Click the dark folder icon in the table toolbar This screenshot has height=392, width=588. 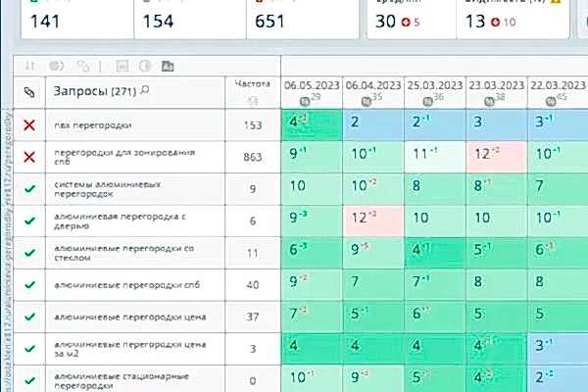point(168,66)
